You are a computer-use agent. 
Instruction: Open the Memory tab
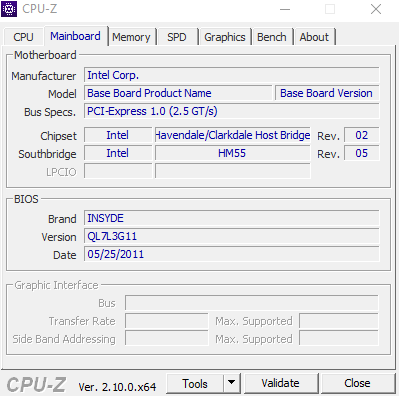132,37
